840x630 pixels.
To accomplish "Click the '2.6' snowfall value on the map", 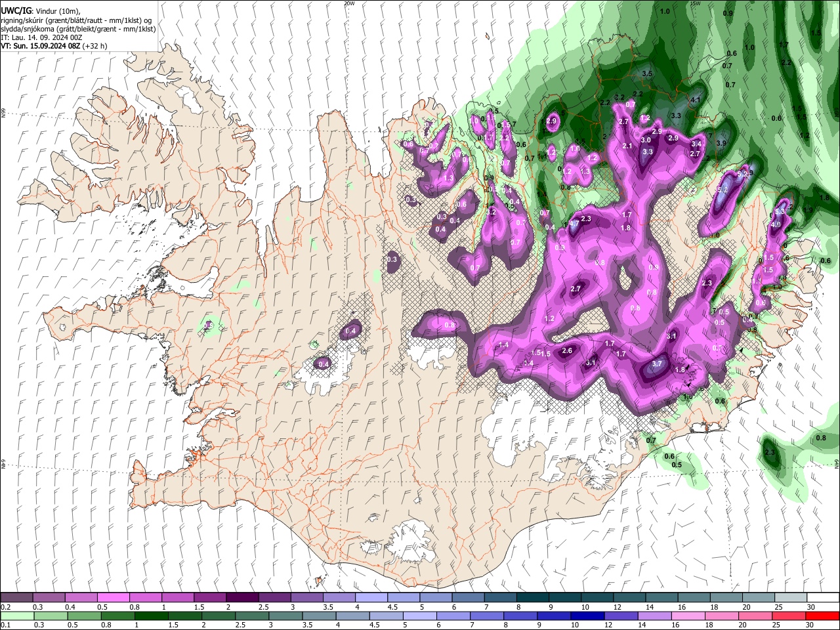I will click(x=568, y=350).
